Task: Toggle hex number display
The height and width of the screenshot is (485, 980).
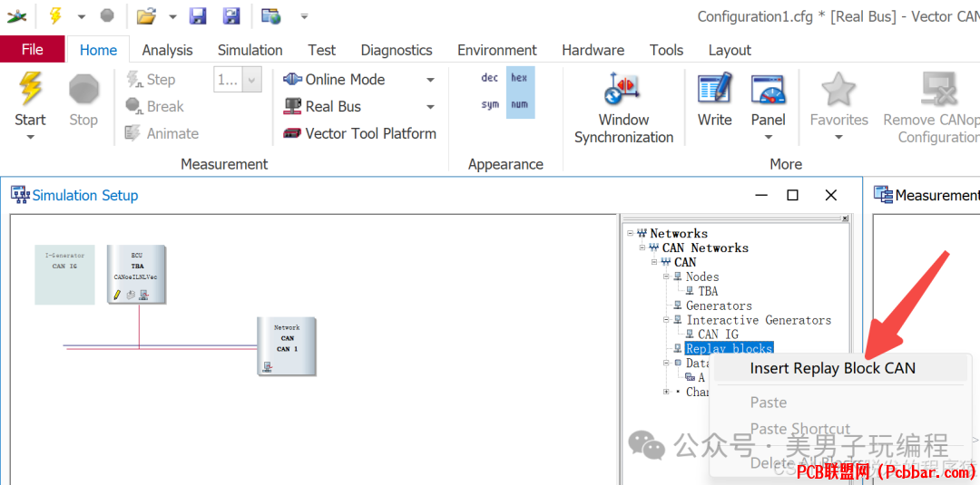Action: [x=519, y=78]
